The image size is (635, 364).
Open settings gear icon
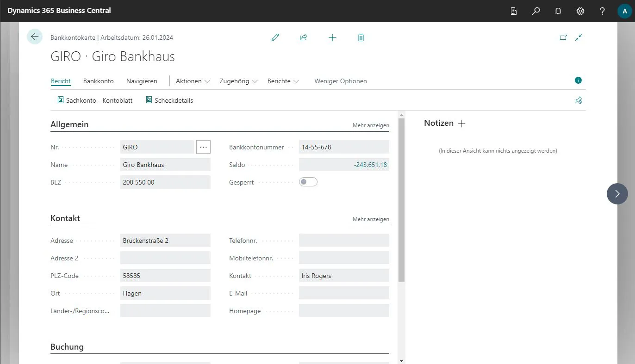[x=580, y=11]
